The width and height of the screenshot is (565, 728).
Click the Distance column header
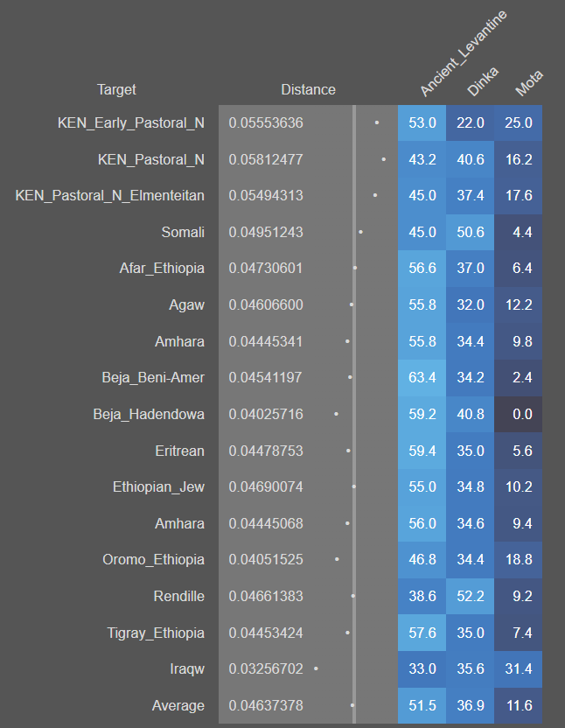click(308, 89)
